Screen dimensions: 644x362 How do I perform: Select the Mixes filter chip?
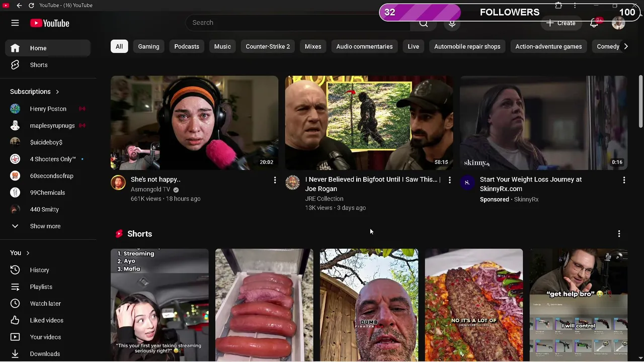click(x=313, y=46)
